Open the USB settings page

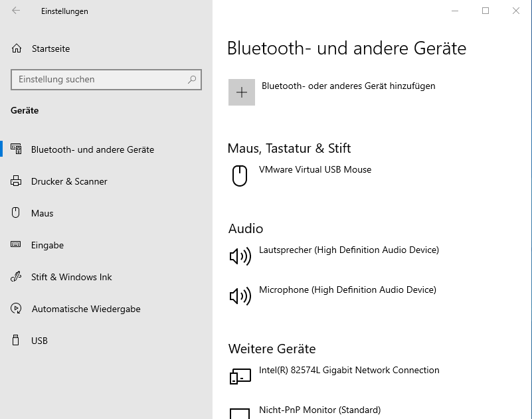click(x=39, y=341)
